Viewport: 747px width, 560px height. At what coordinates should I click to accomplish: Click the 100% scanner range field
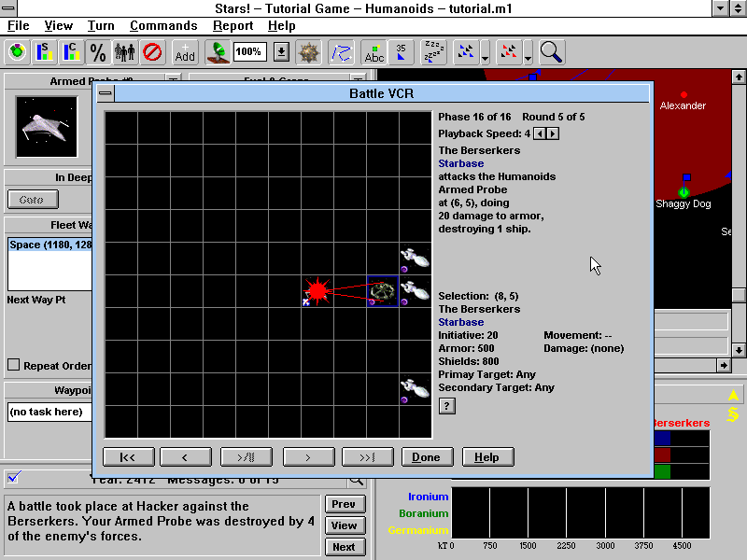pos(249,52)
